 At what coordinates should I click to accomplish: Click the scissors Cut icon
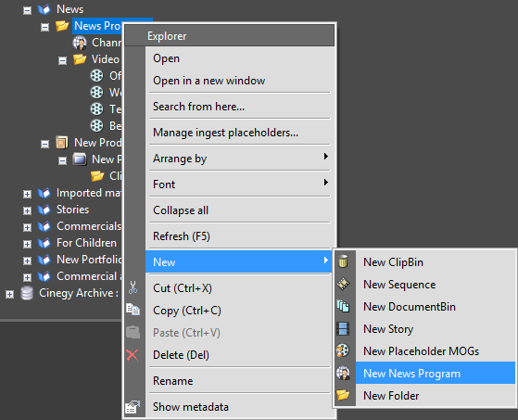click(133, 287)
